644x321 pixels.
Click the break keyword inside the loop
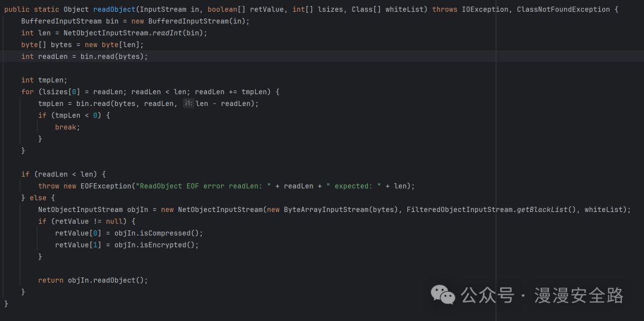67,127
